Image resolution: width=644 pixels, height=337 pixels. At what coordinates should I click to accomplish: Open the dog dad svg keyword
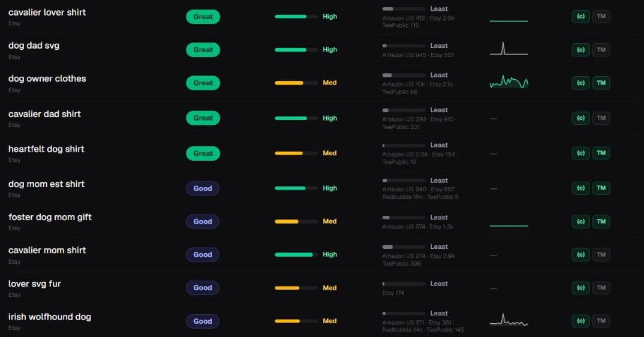(34, 46)
